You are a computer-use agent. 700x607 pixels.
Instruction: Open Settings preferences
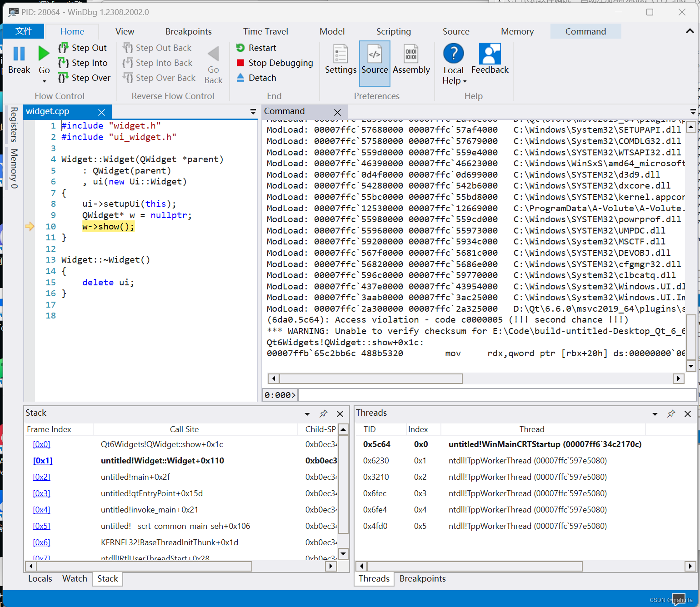coord(340,59)
